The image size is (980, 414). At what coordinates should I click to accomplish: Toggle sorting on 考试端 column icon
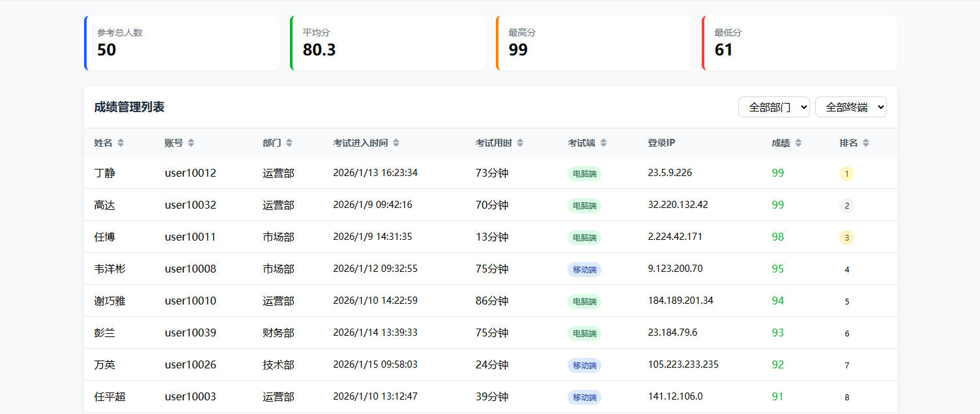click(x=603, y=143)
